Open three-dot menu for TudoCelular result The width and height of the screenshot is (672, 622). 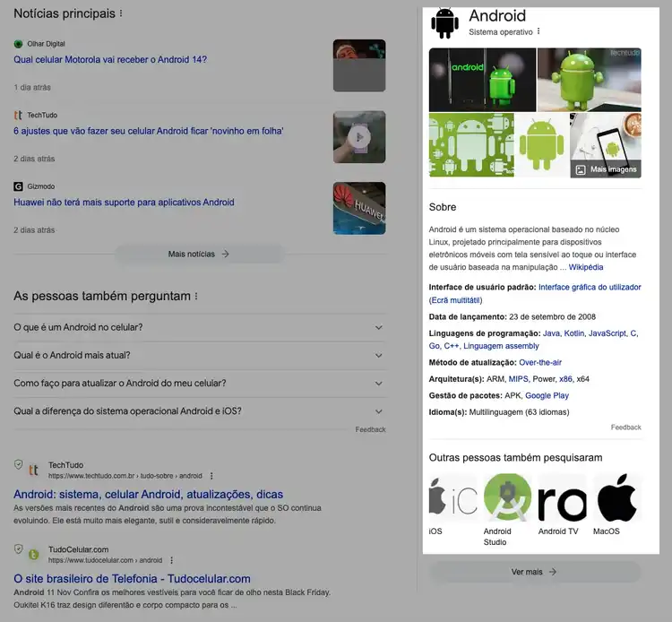point(171,560)
